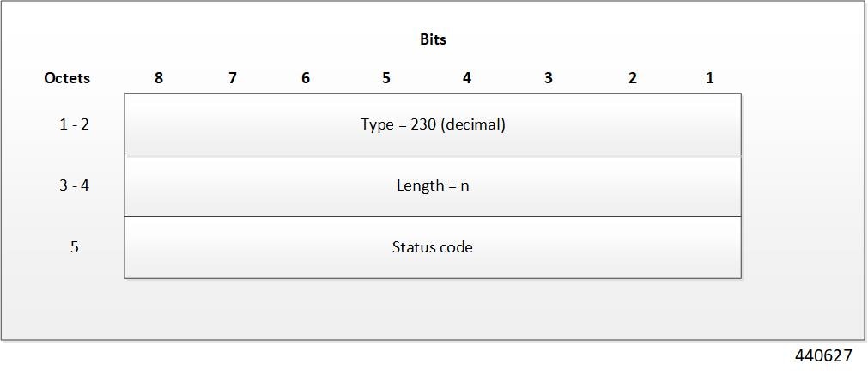Image resolution: width=868 pixels, height=376 pixels.
Task: Select bit number 6 label
Action: tap(306, 78)
